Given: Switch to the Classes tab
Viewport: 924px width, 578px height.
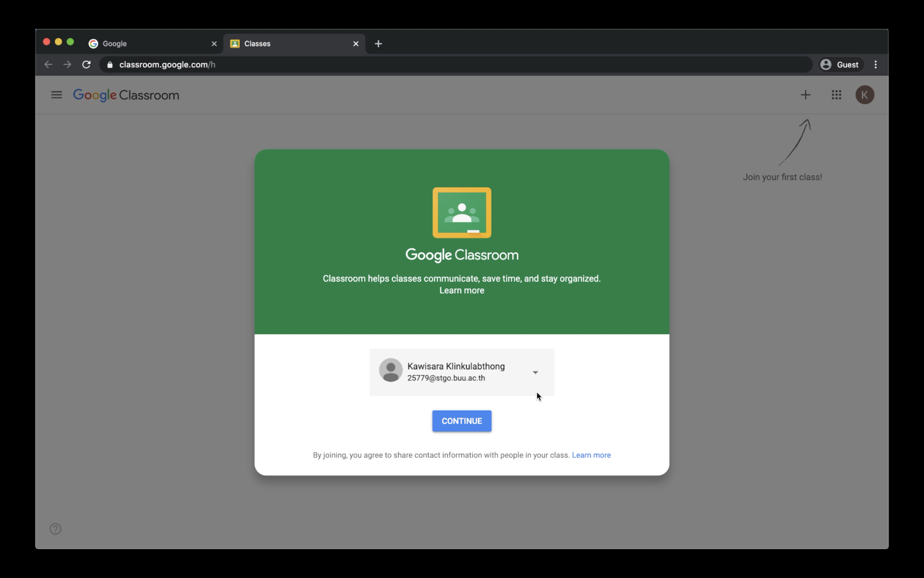Looking at the screenshot, I should pos(294,44).
